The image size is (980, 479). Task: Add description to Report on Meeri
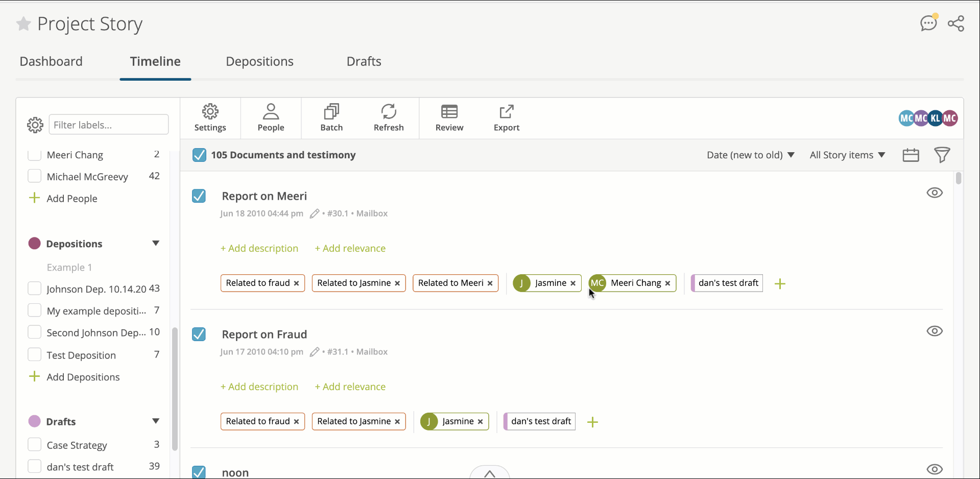coord(259,249)
